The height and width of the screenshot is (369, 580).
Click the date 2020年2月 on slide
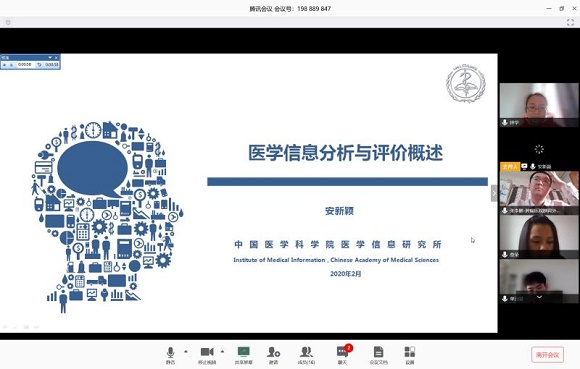point(345,274)
